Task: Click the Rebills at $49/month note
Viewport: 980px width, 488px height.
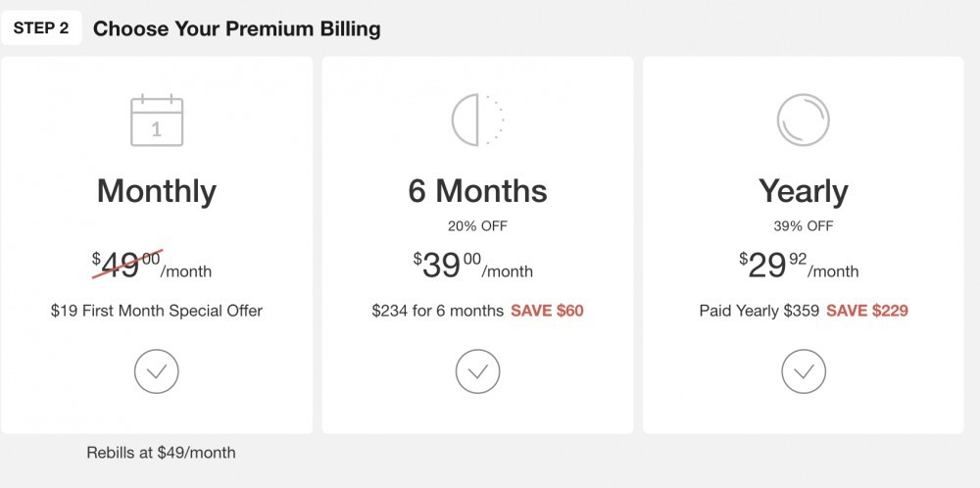Action: (x=162, y=453)
